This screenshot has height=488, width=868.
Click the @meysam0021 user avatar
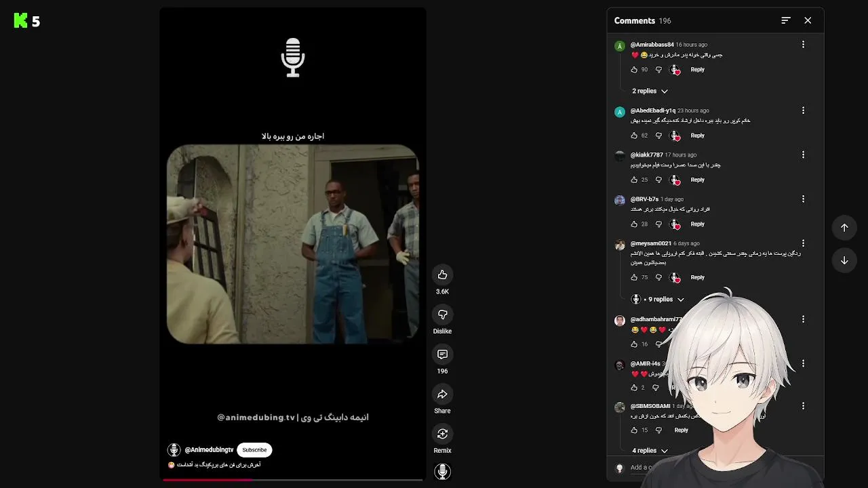619,245
